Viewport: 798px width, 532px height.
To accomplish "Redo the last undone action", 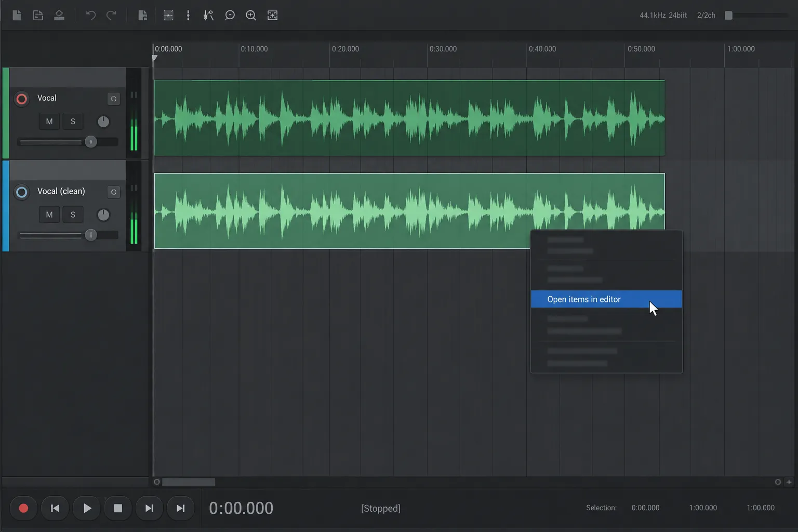I will coord(111,16).
